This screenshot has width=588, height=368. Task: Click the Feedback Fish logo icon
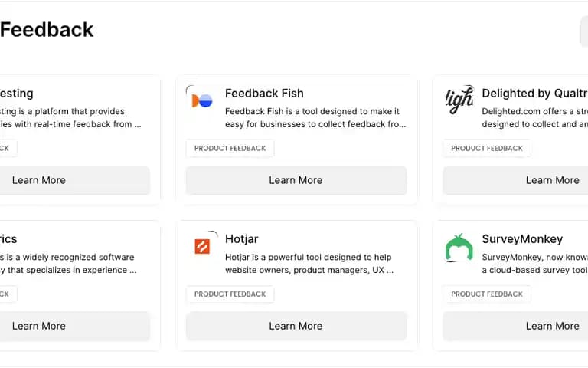pos(202,100)
